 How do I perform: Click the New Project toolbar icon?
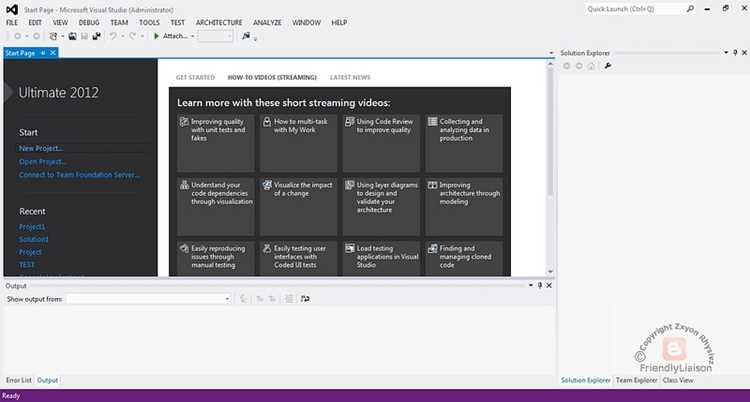tap(54, 36)
